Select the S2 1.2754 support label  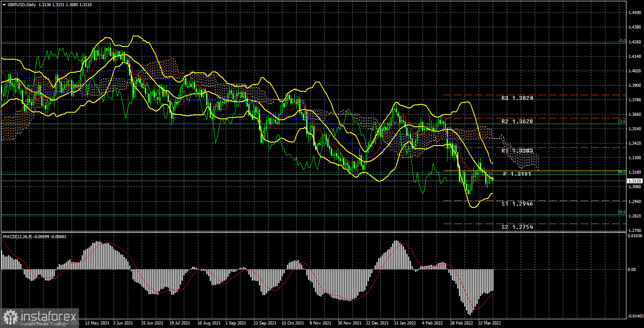coord(517,227)
